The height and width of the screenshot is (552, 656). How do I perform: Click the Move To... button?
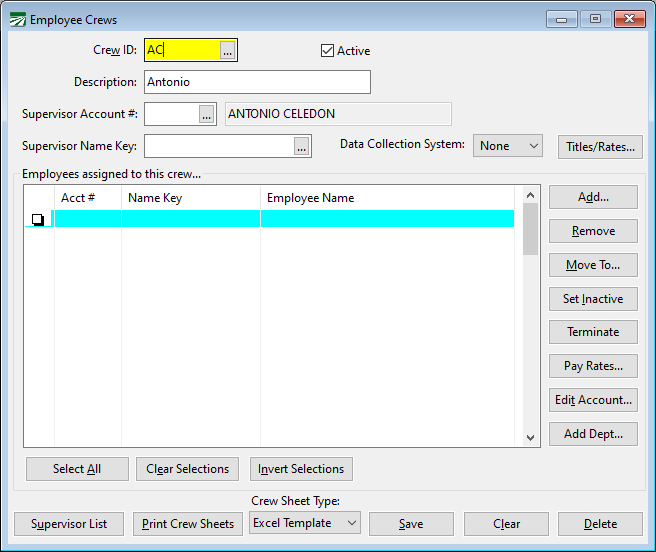point(593,265)
